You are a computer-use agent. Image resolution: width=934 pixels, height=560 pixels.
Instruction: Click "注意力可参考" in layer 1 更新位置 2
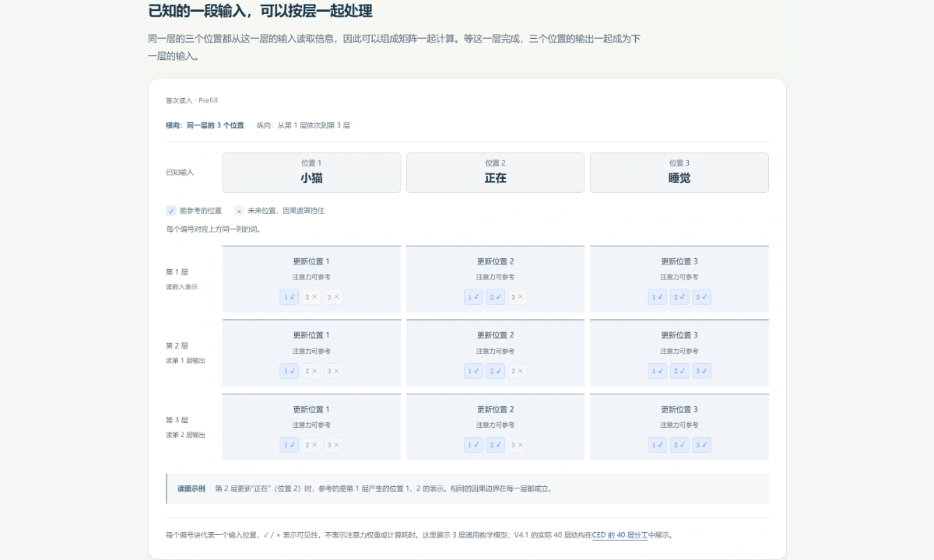pyautogui.click(x=495, y=277)
